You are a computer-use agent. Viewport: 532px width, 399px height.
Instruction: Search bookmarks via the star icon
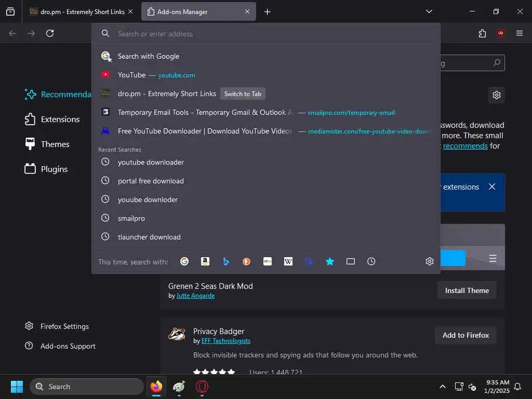(329, 261)
